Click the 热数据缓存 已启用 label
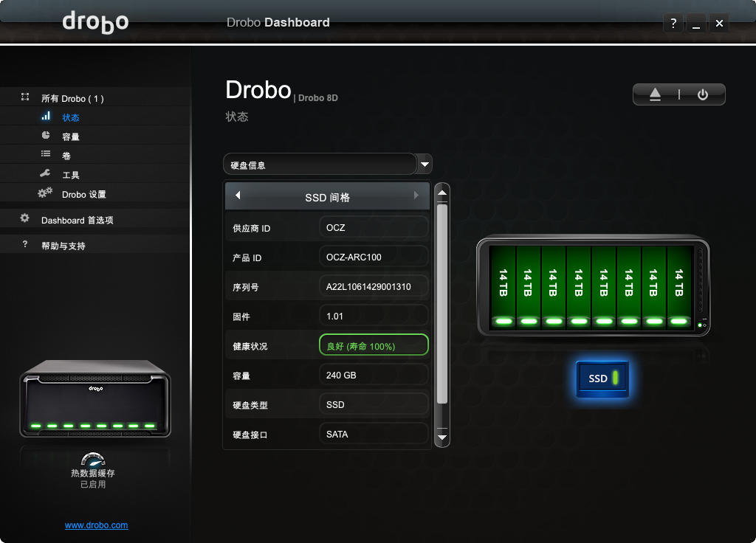The image size is (756, 543). [93, 478]
